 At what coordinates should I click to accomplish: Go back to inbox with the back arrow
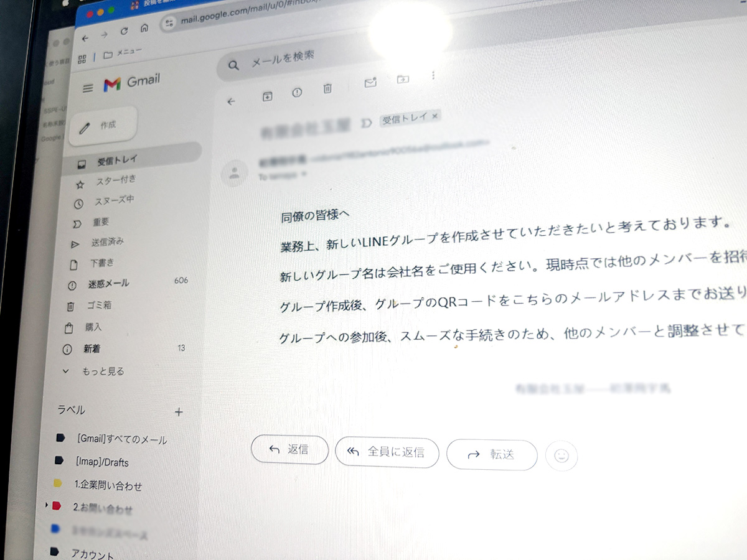click(x=232, y=101)
